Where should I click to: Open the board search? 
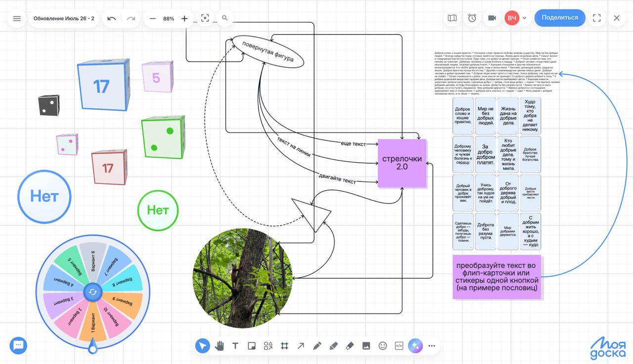(225, 18)
